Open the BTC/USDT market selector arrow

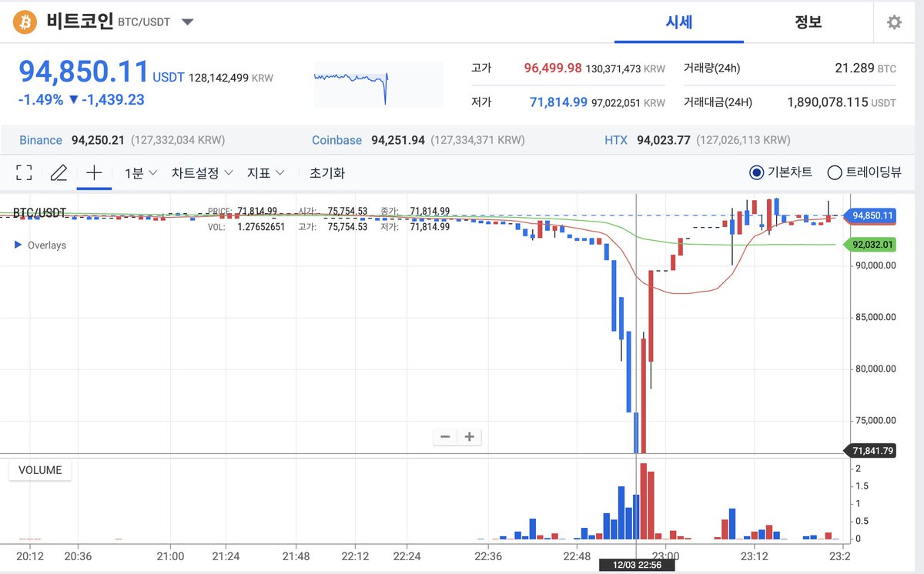(x=187, y=22)
